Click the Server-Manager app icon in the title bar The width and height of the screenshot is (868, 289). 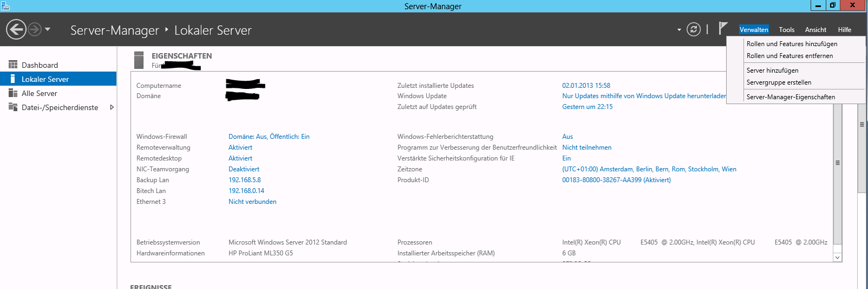(5, 6)
